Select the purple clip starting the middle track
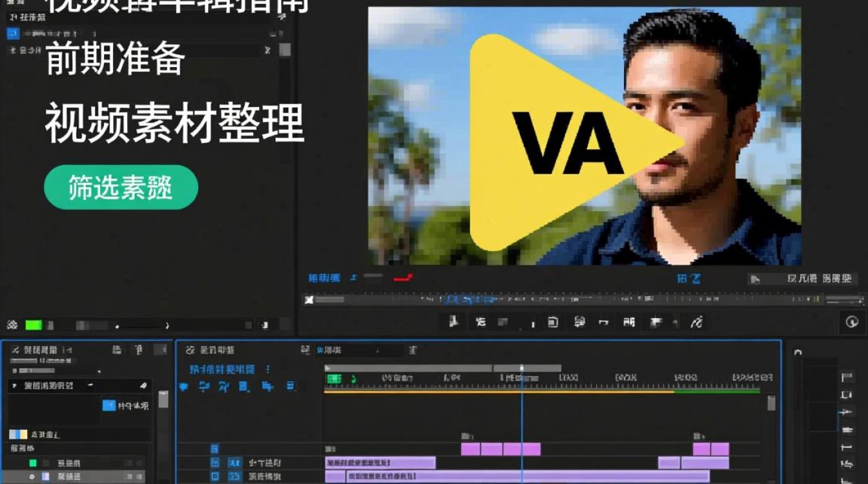Screen dimensions: 868x484 (x=380, y=463)
